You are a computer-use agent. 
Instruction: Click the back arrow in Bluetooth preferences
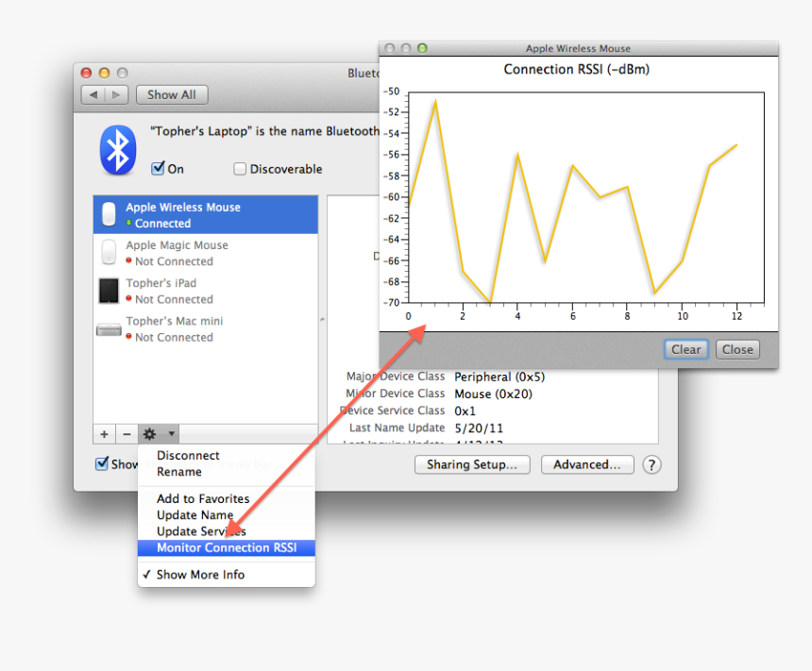(x=93, y=94)
